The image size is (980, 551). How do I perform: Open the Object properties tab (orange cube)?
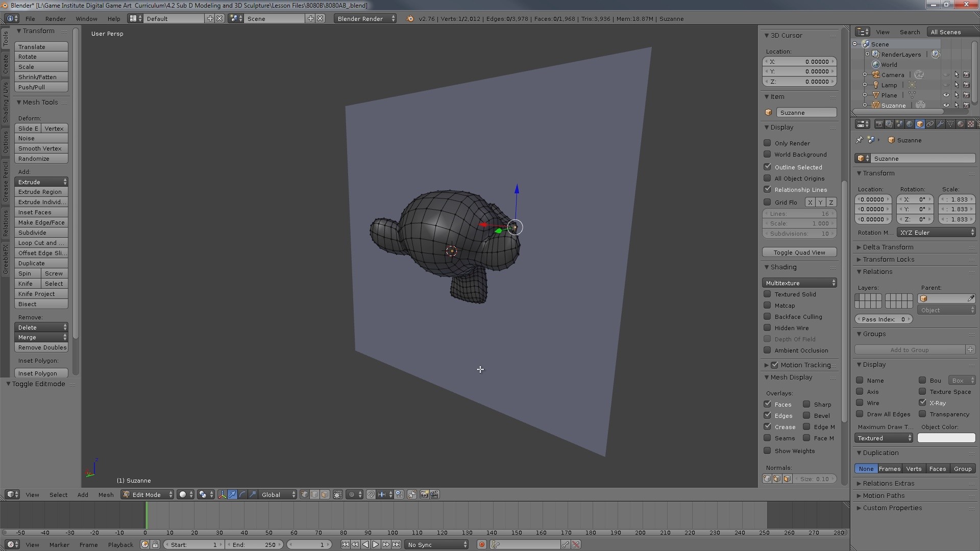tap(920, 124)
